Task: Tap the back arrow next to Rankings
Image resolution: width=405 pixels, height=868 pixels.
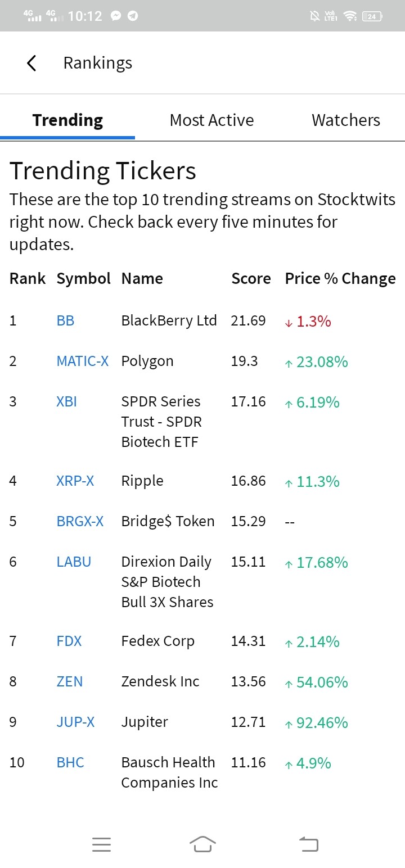Action: click(x=31, y=63)
